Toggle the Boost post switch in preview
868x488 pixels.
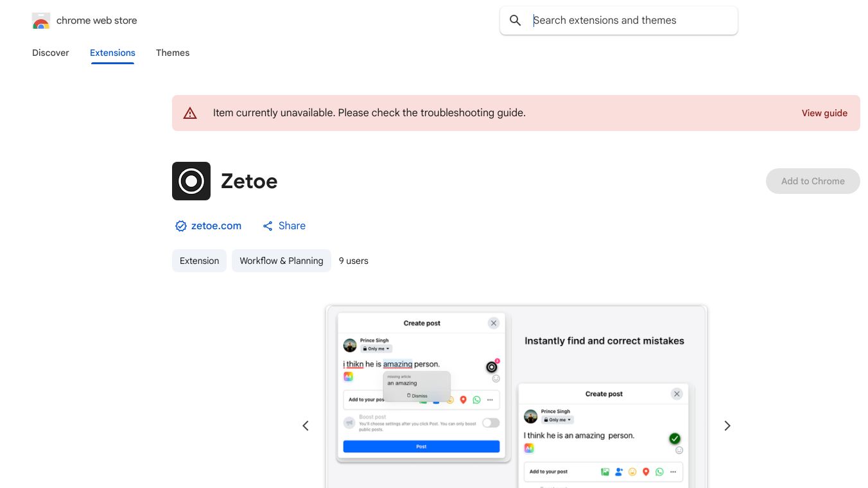tap(490, 423)
